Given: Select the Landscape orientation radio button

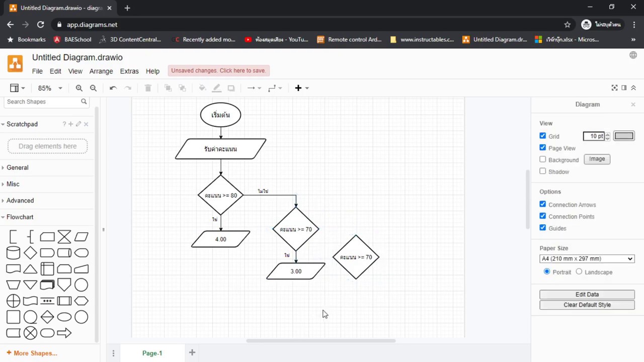Looking at the screenshot, I should pyautogui.click(x=579, y=271).
